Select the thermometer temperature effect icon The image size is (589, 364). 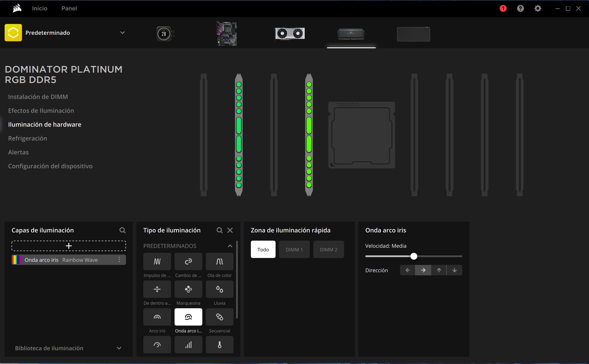coord(220,345)
